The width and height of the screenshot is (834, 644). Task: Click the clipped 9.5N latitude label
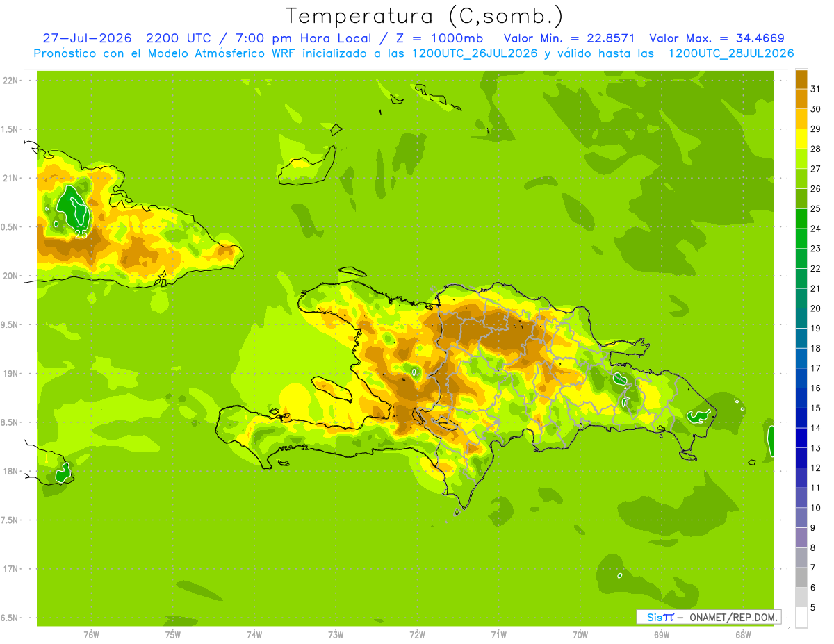point(10,324)
